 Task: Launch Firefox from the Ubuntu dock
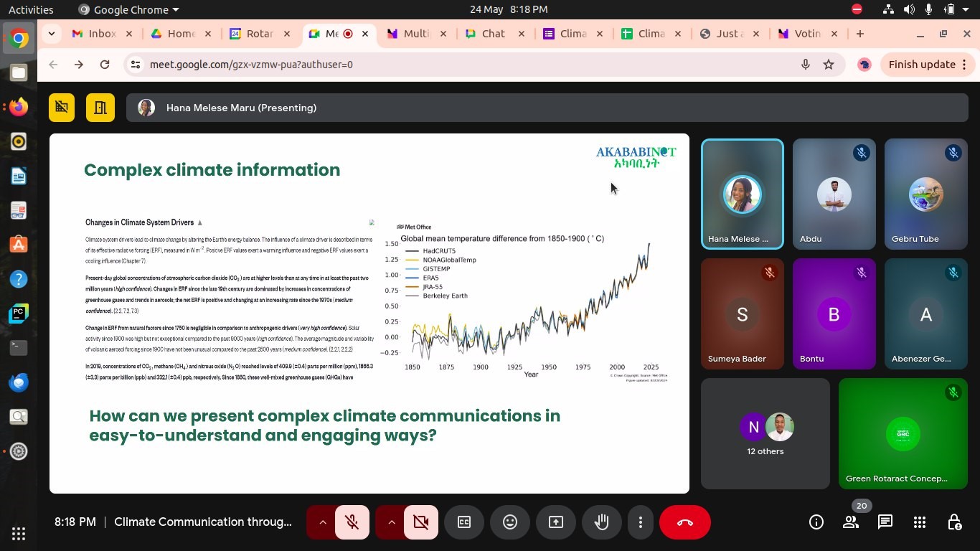19,107
